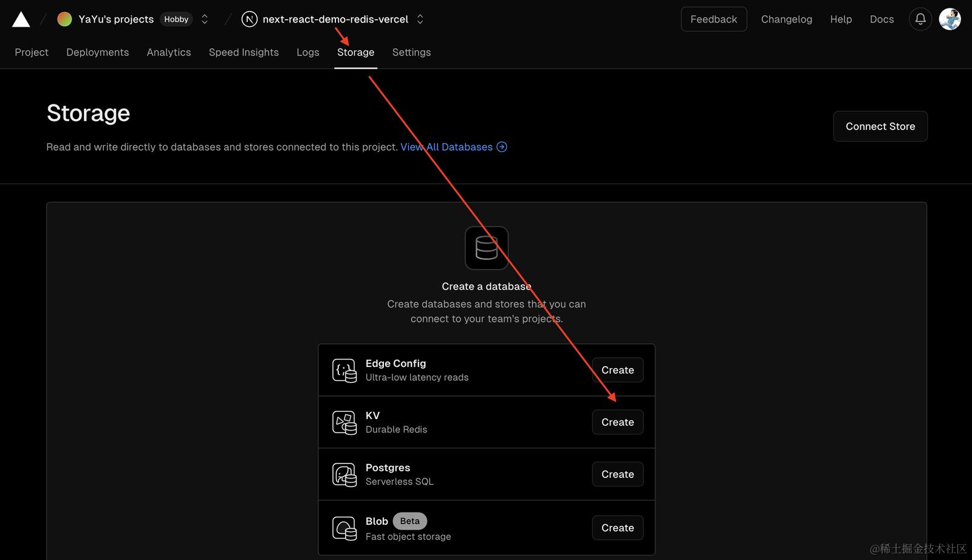Click the Edge Config store icon
The height and width of the screenshot is (560, 972).
(x=344, y=370)
